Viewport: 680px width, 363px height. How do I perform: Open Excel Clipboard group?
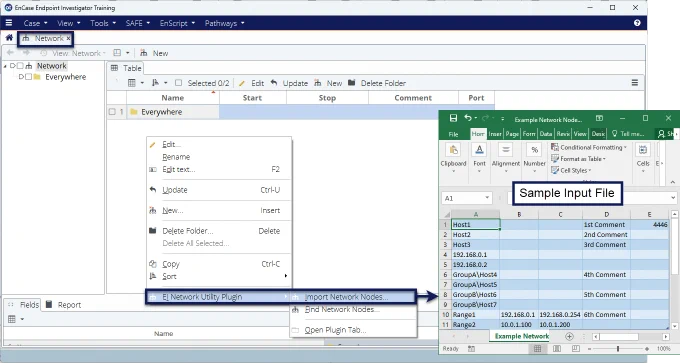tap(453, 159)
